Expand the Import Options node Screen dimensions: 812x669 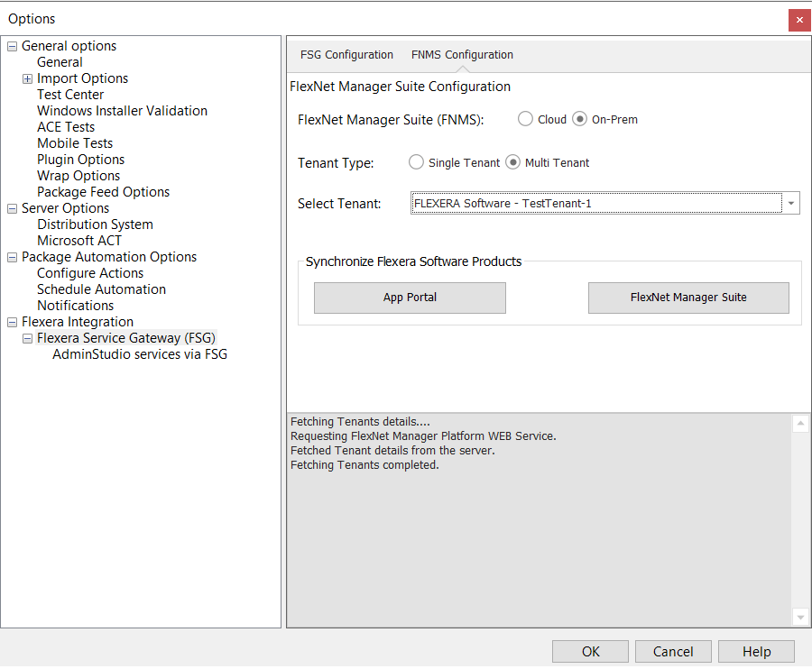[28, 78]
